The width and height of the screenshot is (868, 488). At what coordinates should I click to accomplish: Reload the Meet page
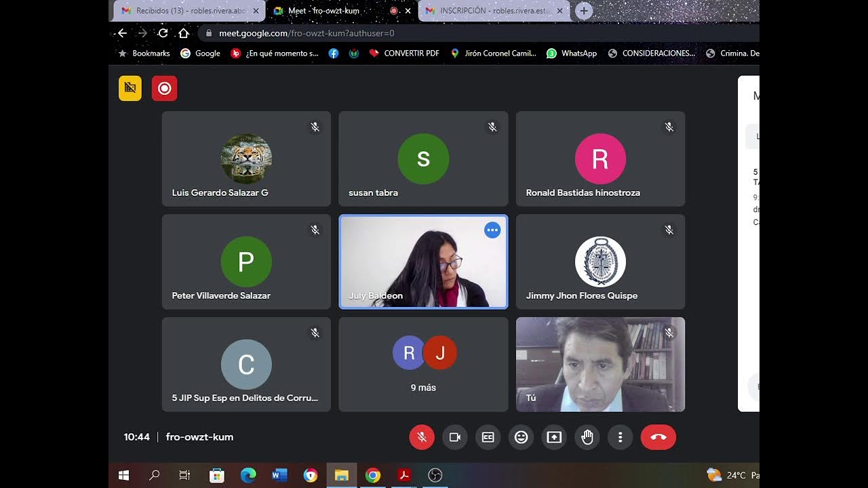pos(163,33)
